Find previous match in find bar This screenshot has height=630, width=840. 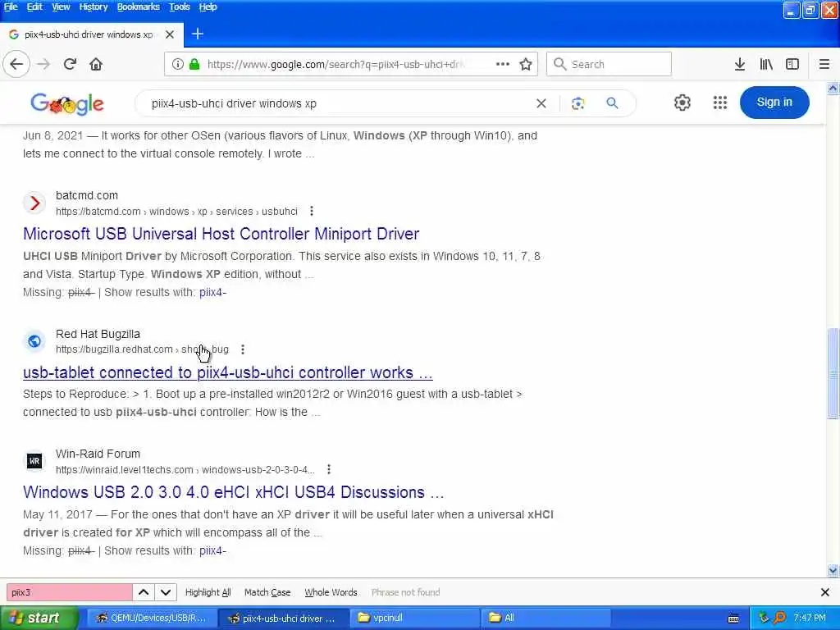(x=144, y=592)
